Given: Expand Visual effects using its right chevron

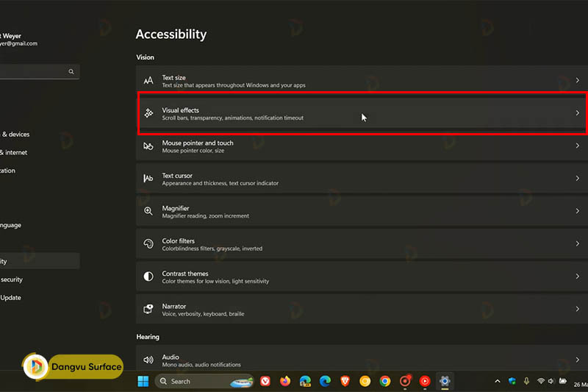Looking at the screenshot, I should pyautogui.click(x=577, y=113).
